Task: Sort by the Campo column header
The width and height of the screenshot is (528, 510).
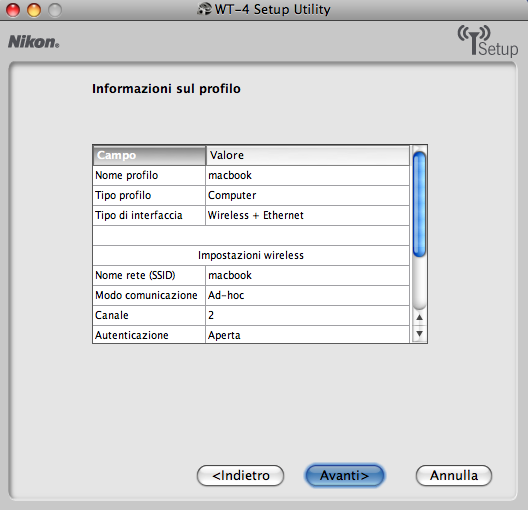Action: (149, 155)
